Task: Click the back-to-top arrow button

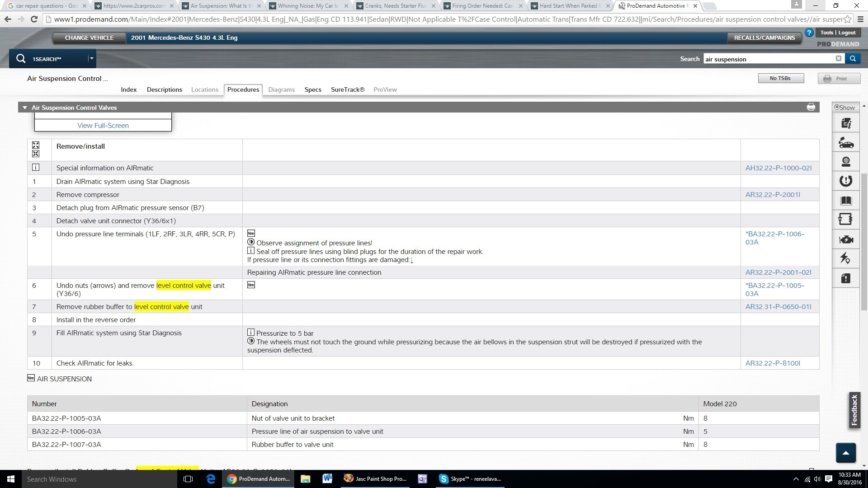Action: click(x=845, y=453)
